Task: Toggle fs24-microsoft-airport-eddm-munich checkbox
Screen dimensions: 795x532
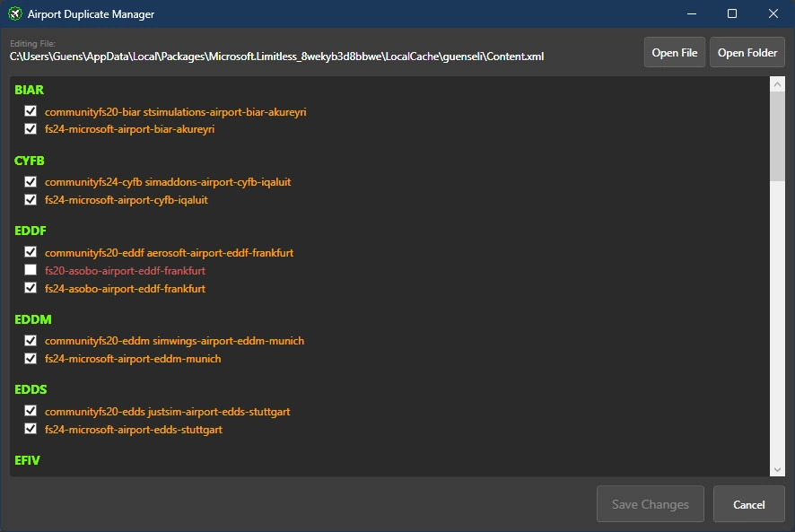Action: point(31,359)
